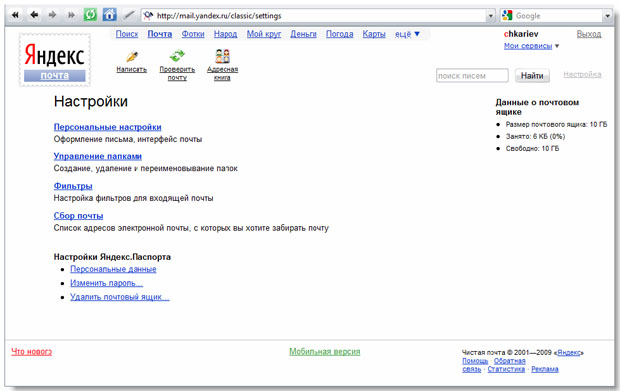Click the Яндекс link in footer
The width and height of the screenshot is (620, 391).
point(569,353)
